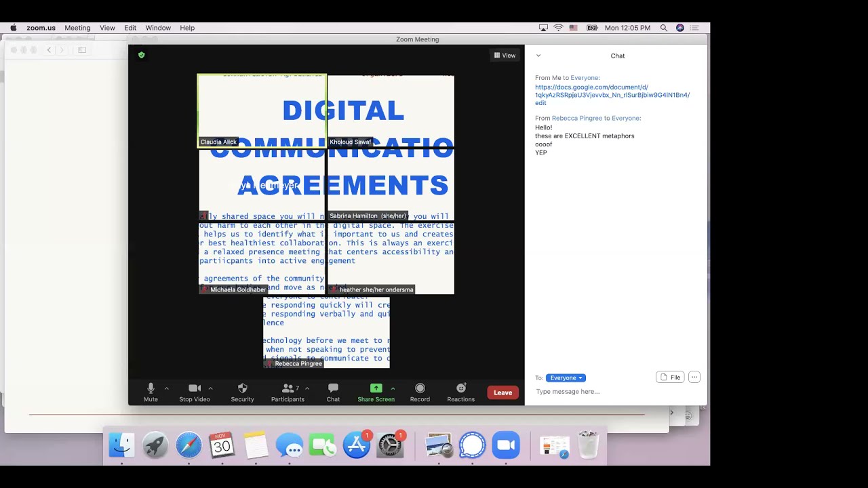Open Calendar from the Dock

click(x=222, y=445)
